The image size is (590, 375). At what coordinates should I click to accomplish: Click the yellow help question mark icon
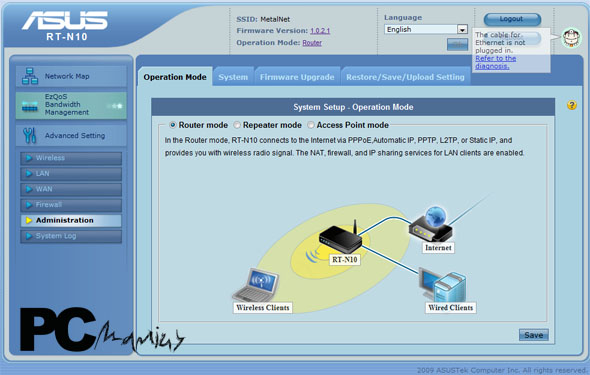[572, 105]
